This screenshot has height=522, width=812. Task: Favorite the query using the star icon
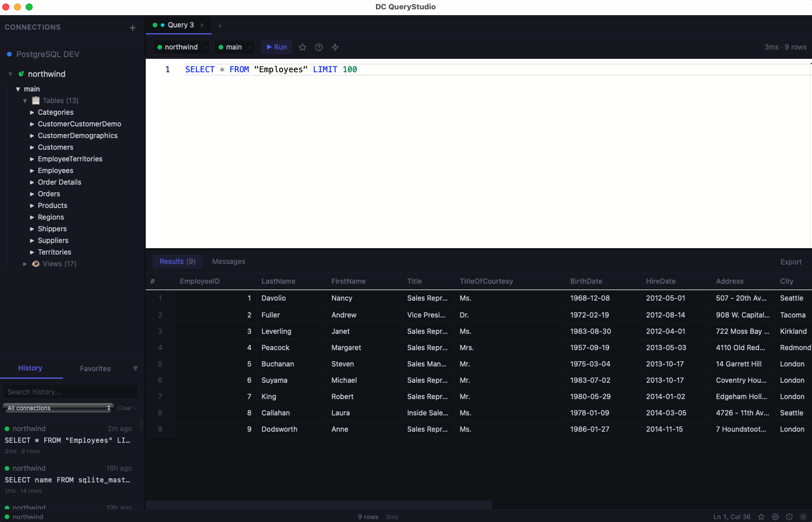302,47
